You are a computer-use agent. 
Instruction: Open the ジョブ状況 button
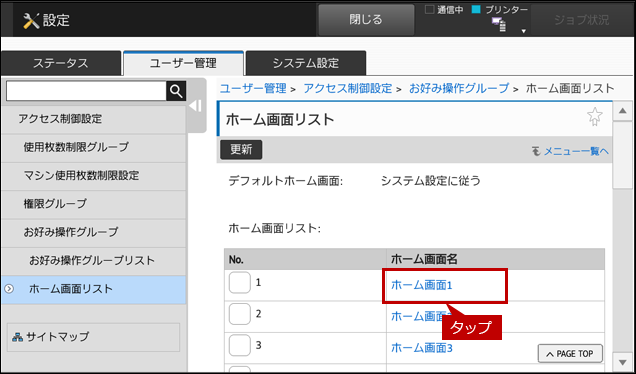pyautogui.click(x=581, y=20)
